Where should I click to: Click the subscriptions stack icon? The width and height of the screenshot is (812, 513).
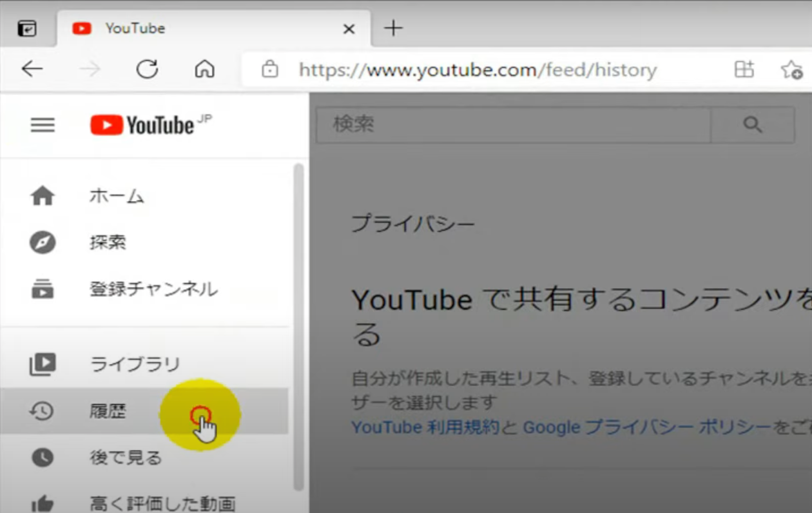coord(43,289)
